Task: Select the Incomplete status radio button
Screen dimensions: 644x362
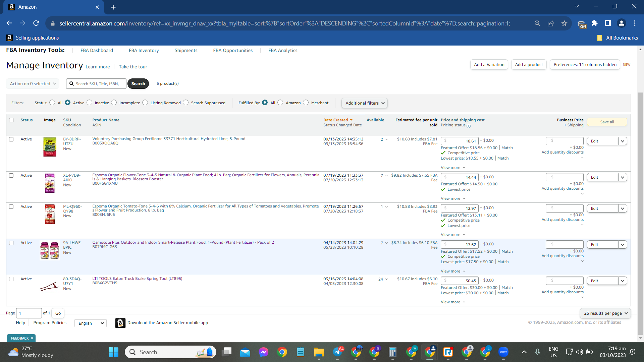Action: pyautogui.click(x=114, y=103)
